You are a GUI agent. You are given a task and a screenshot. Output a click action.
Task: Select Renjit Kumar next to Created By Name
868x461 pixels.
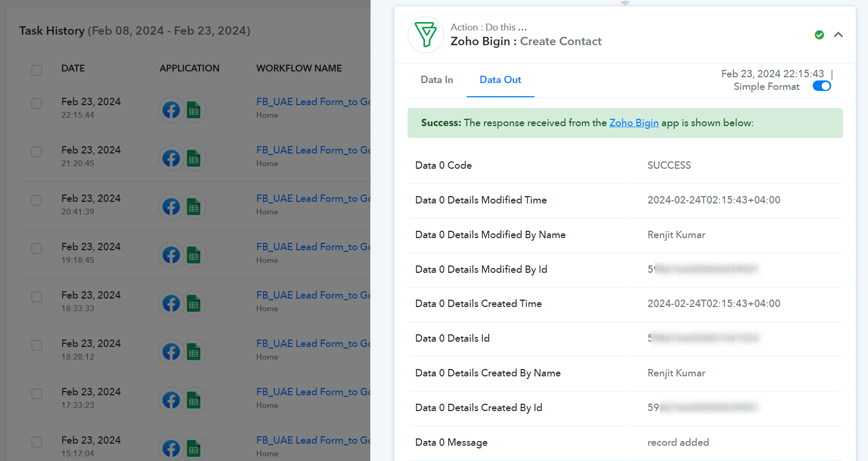pyautogui.click(x=677, y=373)
